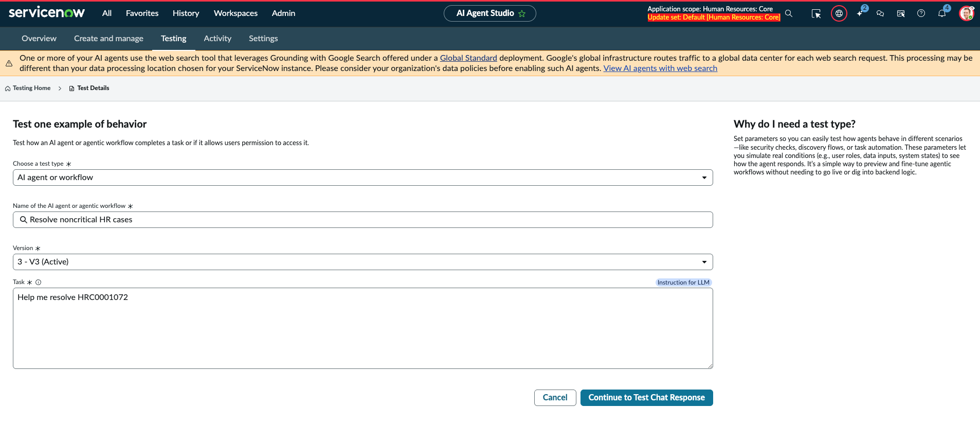The height and width of the screenshot is (424, 980).
Task: Click Continue to Test Chat Response
Action: [647, 398]
